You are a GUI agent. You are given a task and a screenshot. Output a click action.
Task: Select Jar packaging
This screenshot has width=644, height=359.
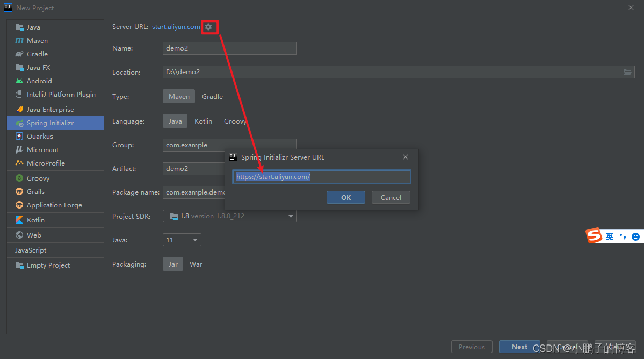(x=173, y=264)
